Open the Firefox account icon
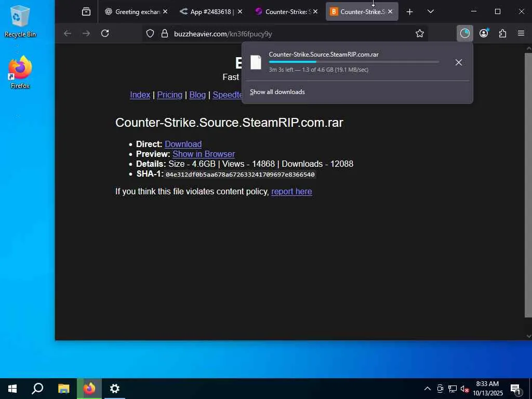 (484, 33)
